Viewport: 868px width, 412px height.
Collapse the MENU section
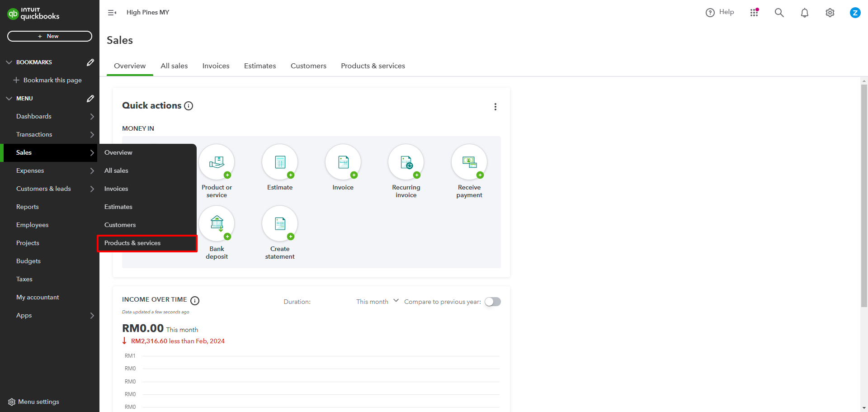point(9,98)
